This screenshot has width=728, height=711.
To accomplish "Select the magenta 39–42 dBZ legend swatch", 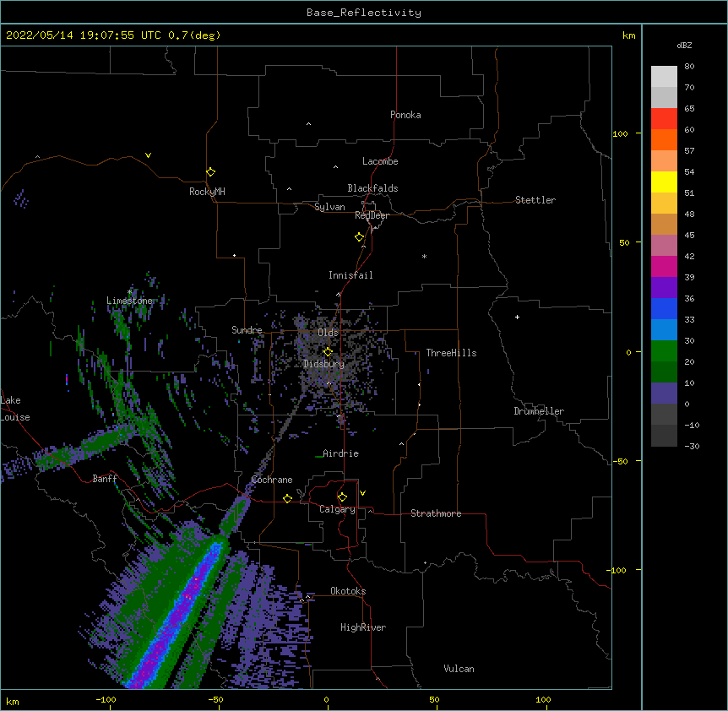I will pos(664,266).
